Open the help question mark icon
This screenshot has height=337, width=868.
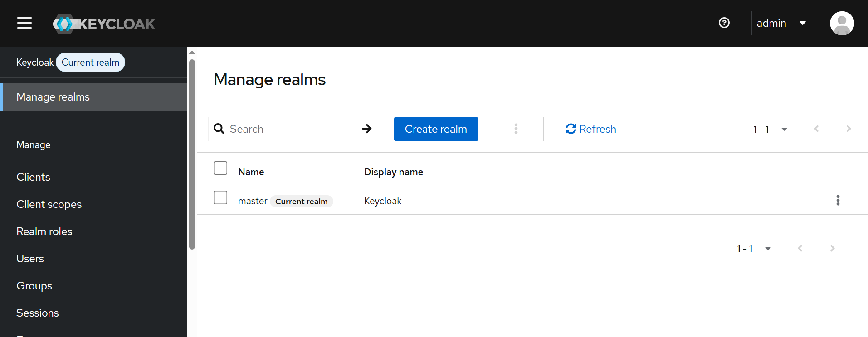[724, 23]
